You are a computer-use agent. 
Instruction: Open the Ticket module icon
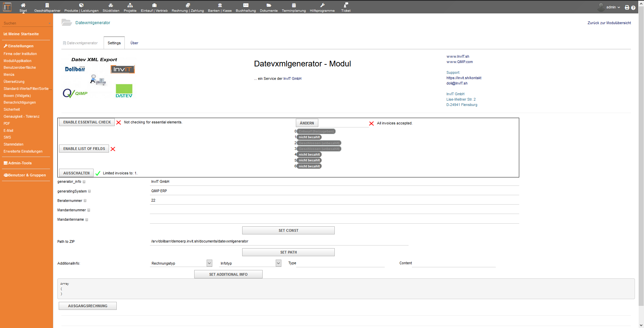[x=346, y=5]
